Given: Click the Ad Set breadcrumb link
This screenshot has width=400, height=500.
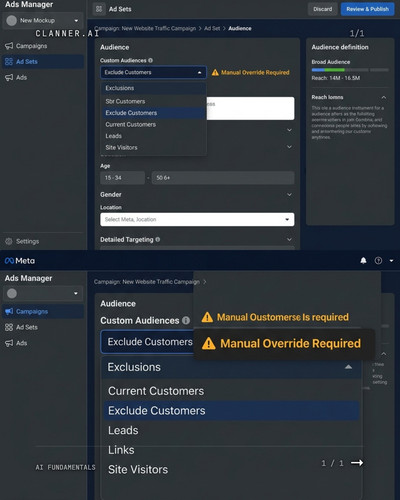Looking at the screenshot, I should pyautogui.click(x=212, y=28).
